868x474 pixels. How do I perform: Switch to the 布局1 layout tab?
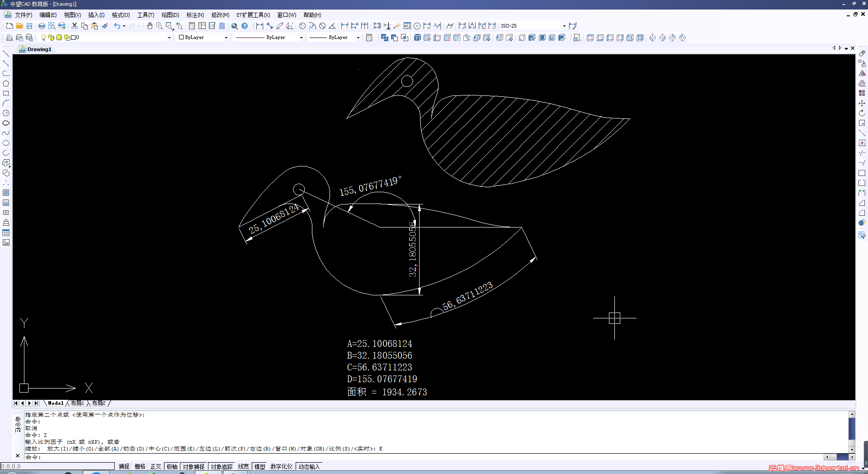coord(77,403)
